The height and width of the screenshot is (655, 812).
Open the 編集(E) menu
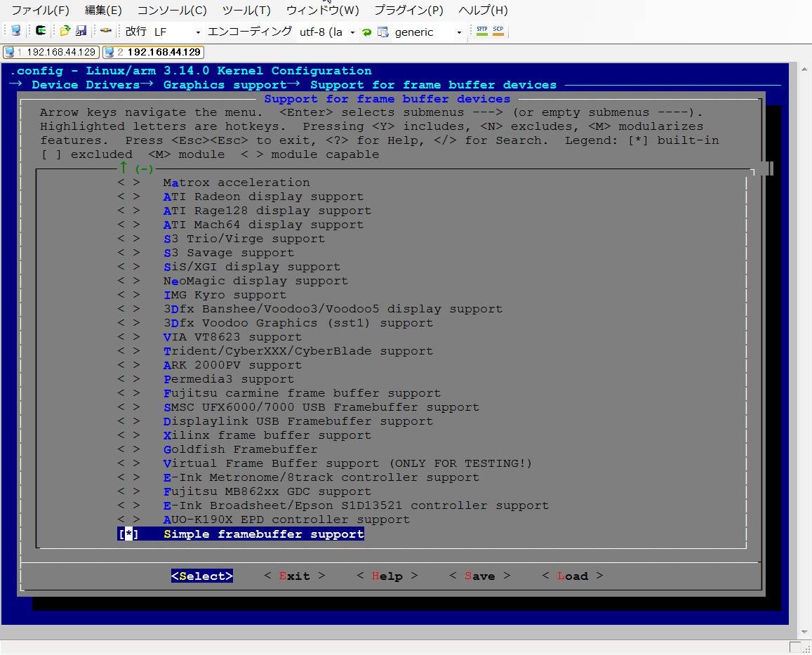(103, 11)
